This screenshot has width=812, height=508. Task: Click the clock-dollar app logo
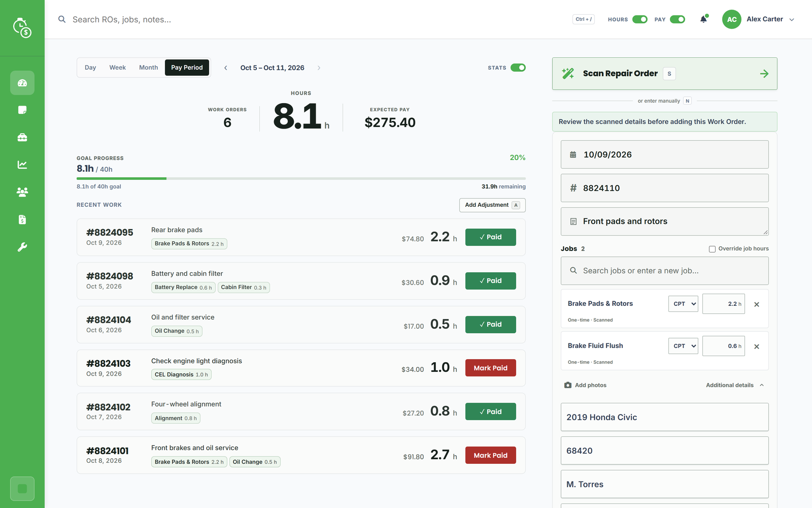pos(22,28)
